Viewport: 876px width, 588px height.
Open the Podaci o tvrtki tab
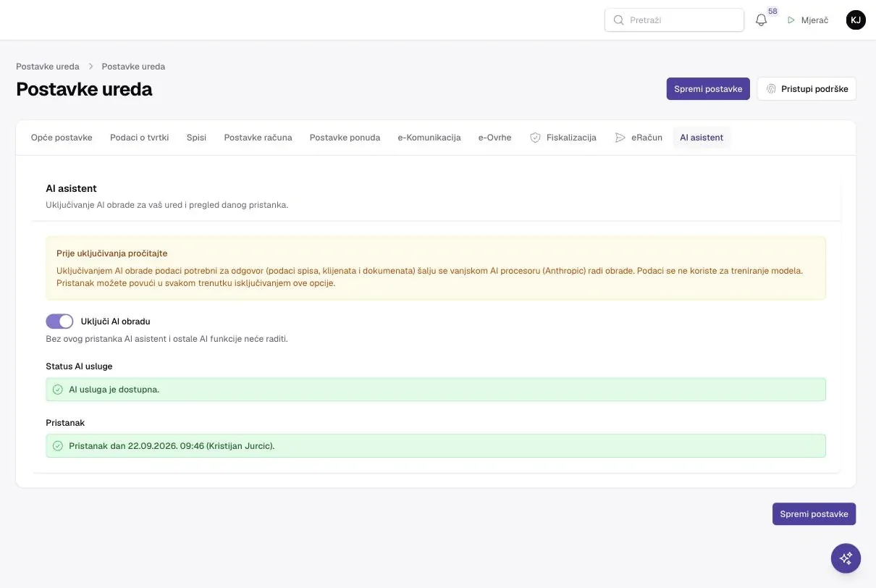coord(140,138)
